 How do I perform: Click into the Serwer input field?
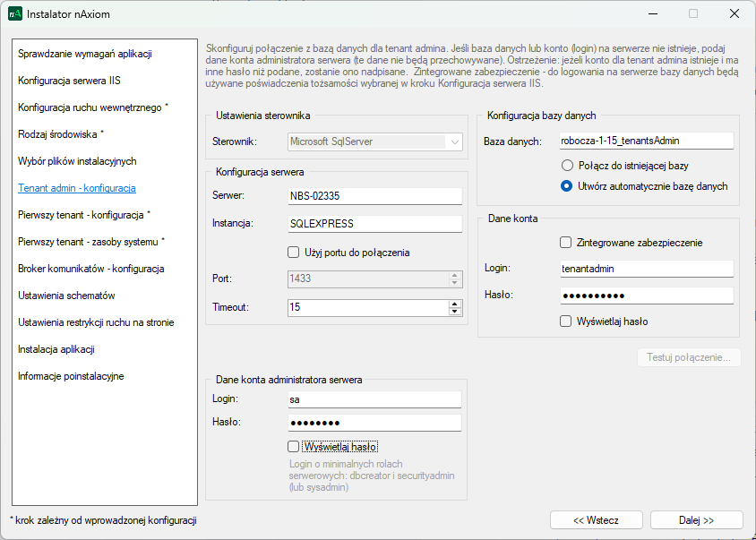click(374, 196)
